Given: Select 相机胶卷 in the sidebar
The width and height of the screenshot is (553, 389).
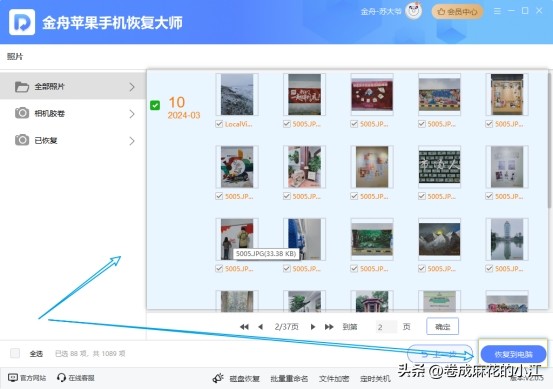Looking at the screenshot, I should point(73,113).
